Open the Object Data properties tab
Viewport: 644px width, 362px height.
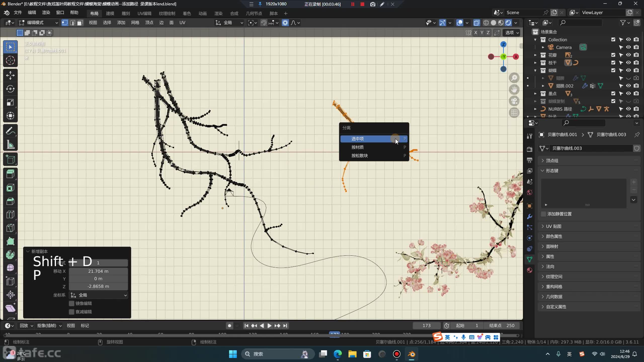click(x=530, y=259)
